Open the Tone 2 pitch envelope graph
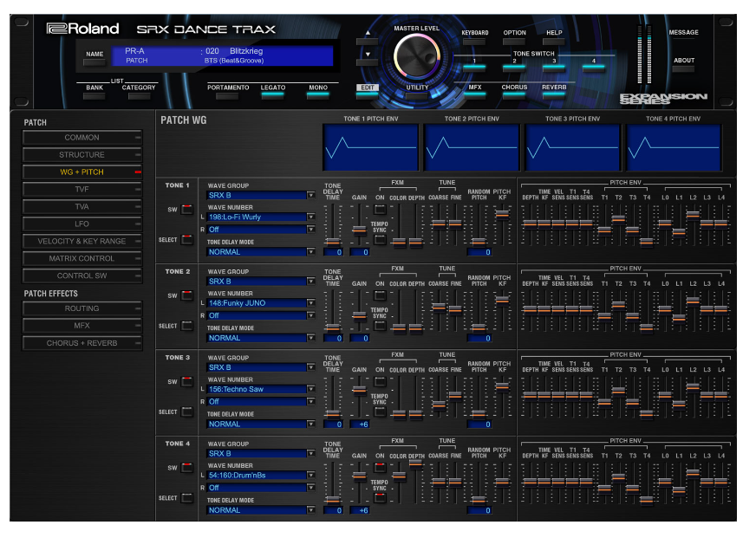 pos(472,147)
